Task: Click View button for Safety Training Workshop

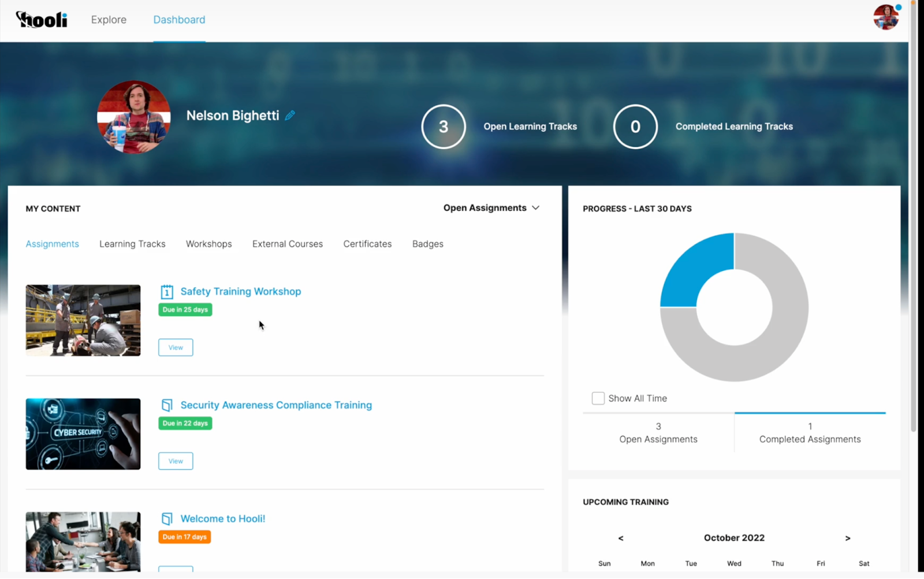Action: pyautogui.click(x=176, y=347)
